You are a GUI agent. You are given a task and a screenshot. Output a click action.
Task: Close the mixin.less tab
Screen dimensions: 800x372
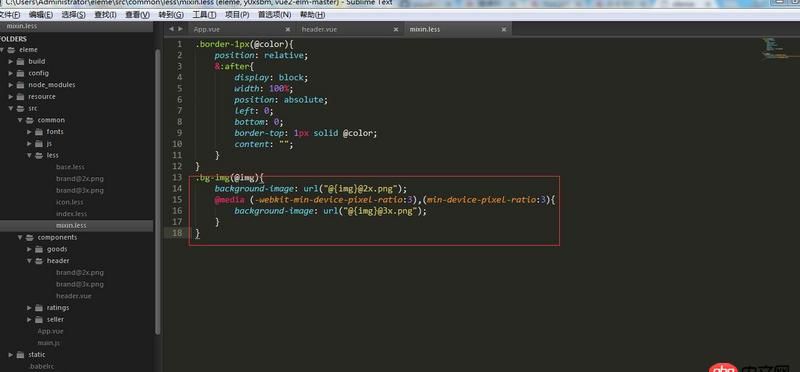[504, 30]
